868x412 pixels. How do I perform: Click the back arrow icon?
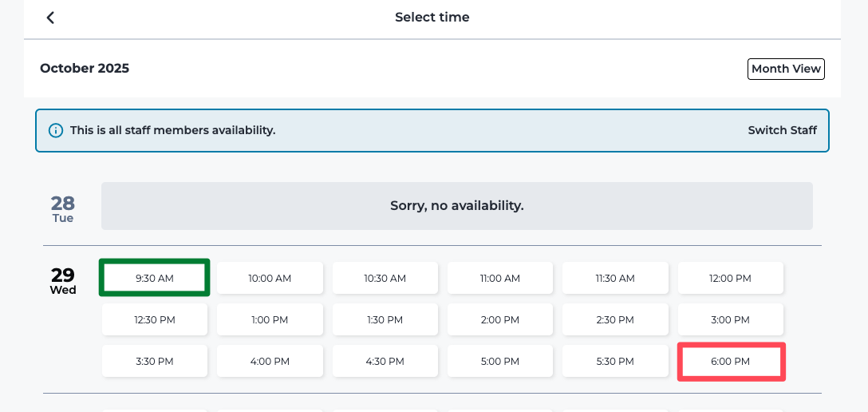click(x=50, y=18)
